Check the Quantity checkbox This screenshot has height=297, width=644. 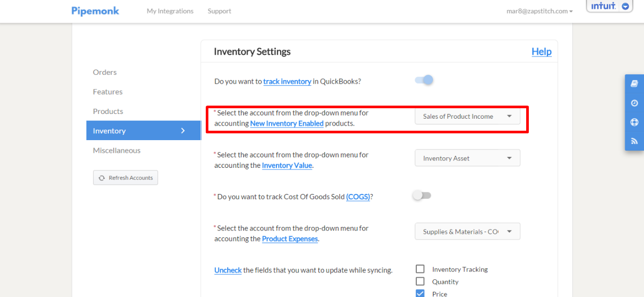pyautogui.click(x=420, y=281)
